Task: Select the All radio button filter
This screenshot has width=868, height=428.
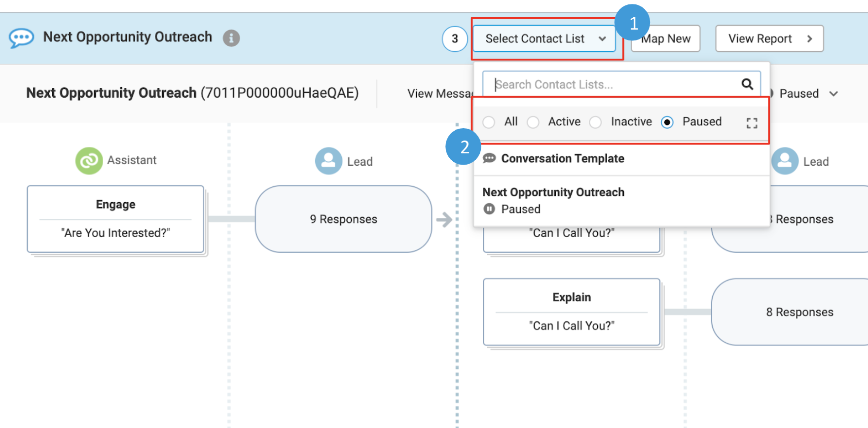Action: [489, 122]
